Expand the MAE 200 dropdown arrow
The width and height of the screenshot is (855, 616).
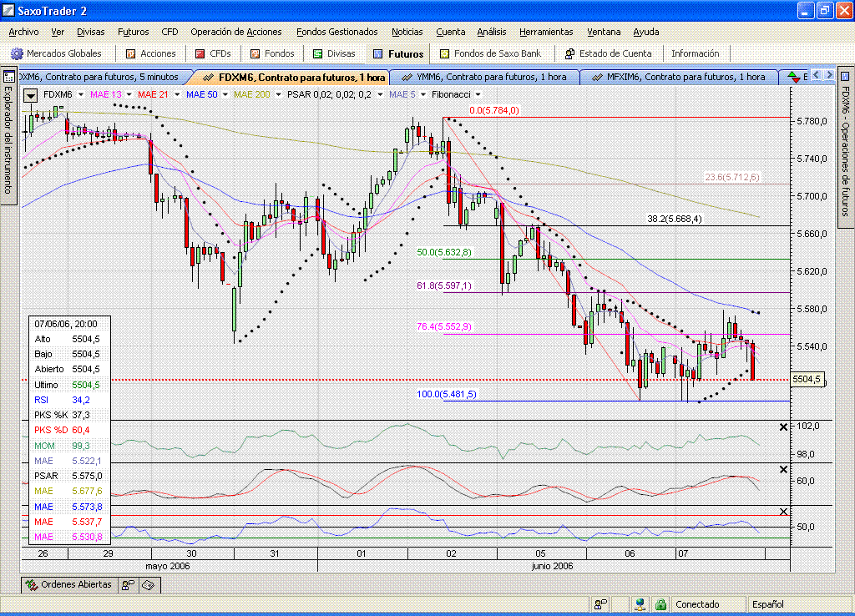(278, 94)
